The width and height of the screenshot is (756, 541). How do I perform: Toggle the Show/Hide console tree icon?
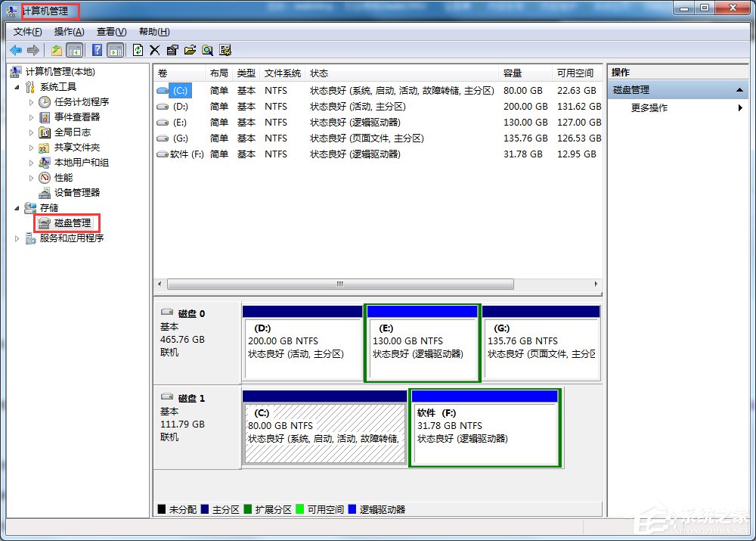click(76, 49)
